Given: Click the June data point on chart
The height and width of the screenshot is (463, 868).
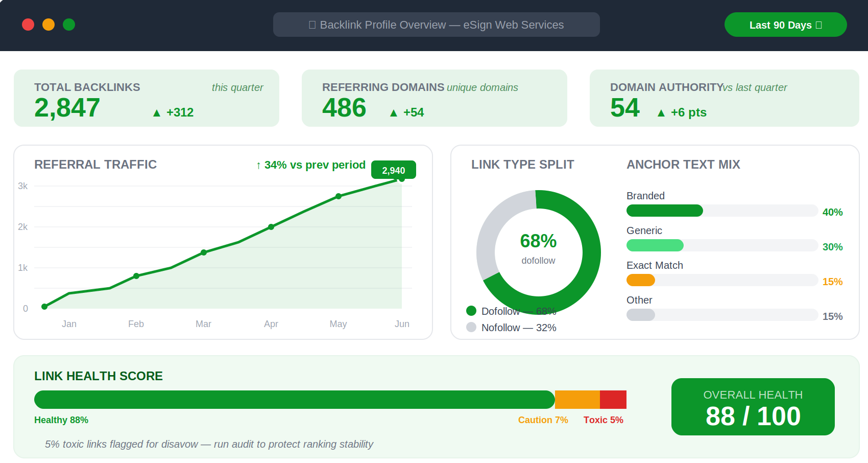Looking at the screenshot, I should tap(402, 179).
